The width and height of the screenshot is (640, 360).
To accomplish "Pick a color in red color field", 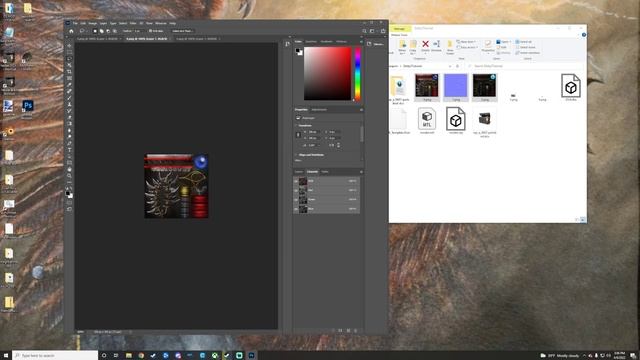I will click(x=327, y=73).
